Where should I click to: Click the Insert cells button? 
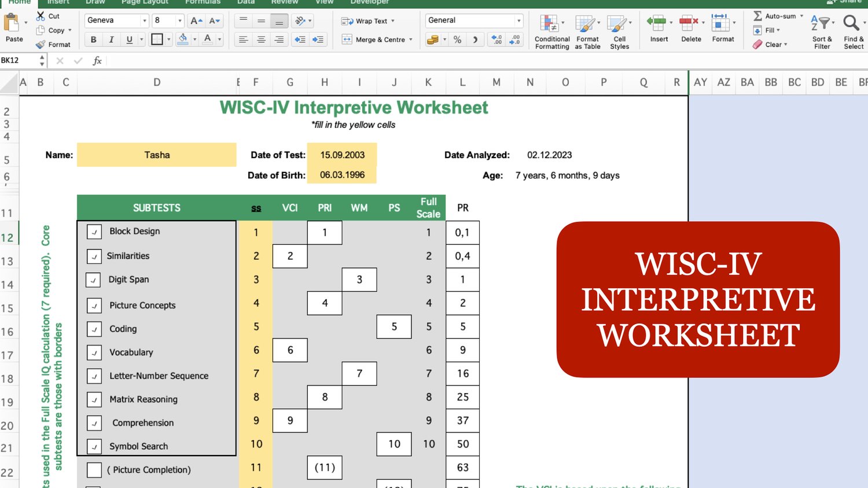(659, 29)
